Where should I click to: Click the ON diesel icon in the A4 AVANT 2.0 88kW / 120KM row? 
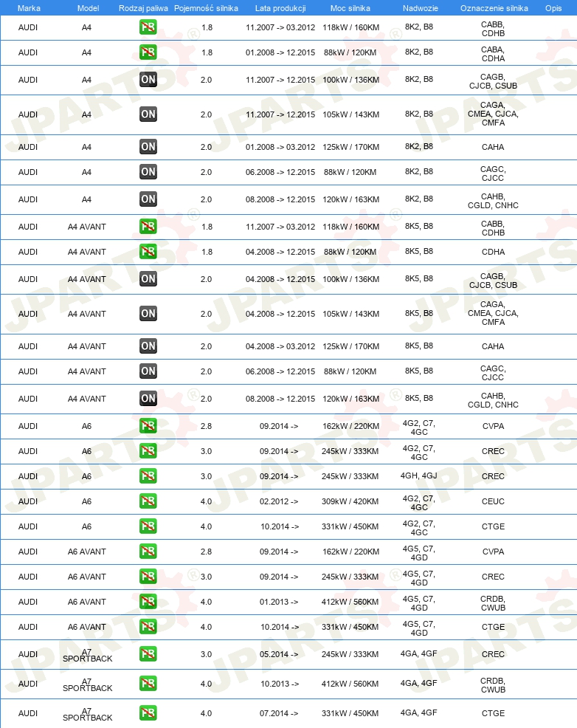tap(148, 371)
